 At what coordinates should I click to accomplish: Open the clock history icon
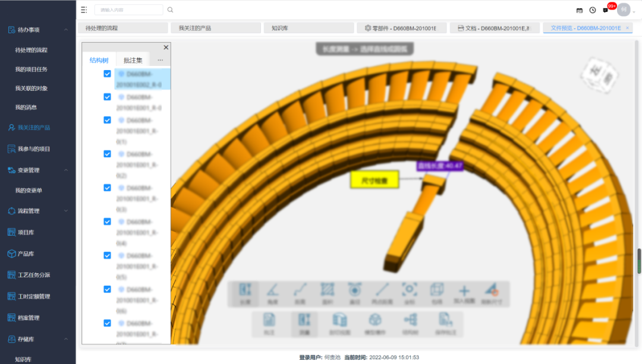coord(593,10)
